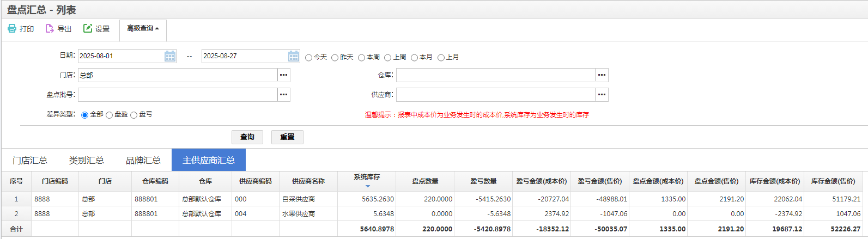Select the 今天 (today) radio button

tap(309, 58)
